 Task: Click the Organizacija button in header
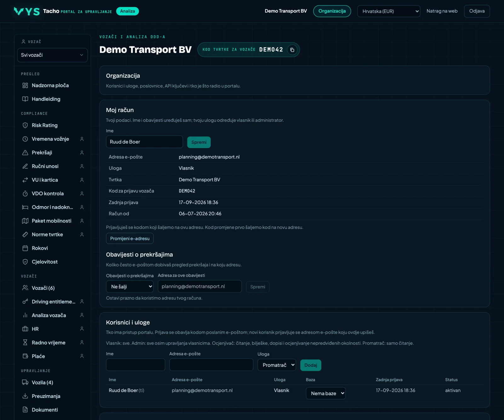click(332, 11)
